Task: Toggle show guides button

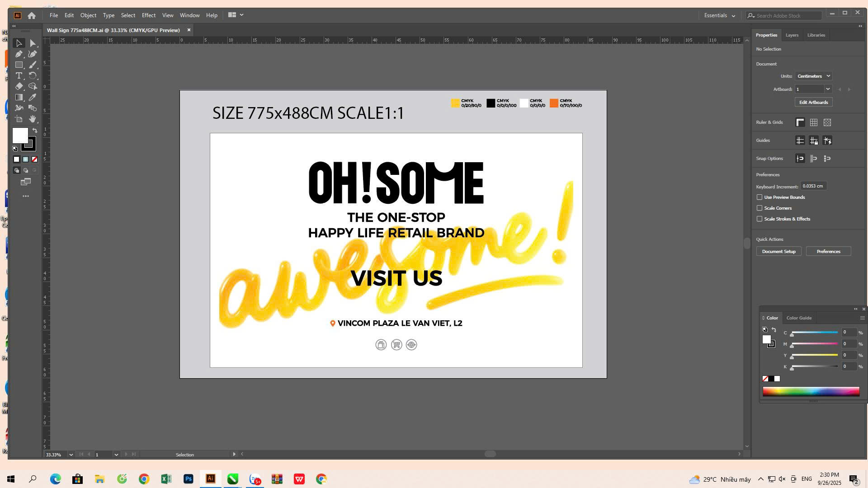Action: click(x=800, y=141)
